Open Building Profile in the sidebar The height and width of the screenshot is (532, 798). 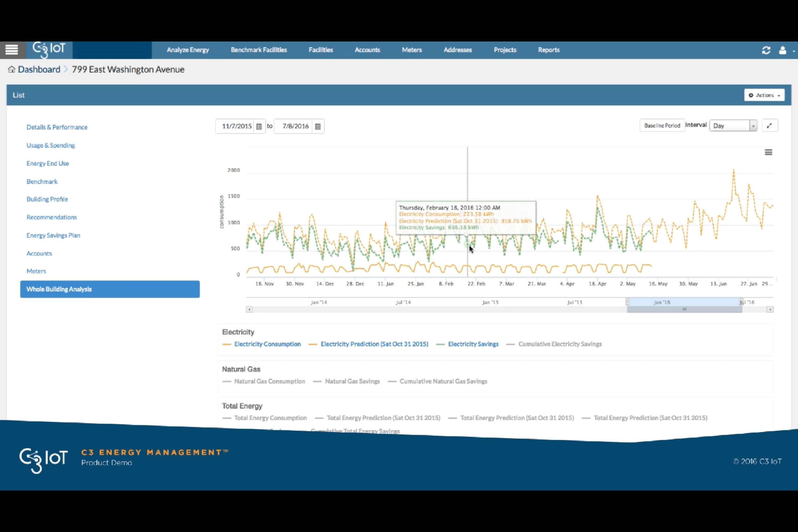tap(47, 199)
